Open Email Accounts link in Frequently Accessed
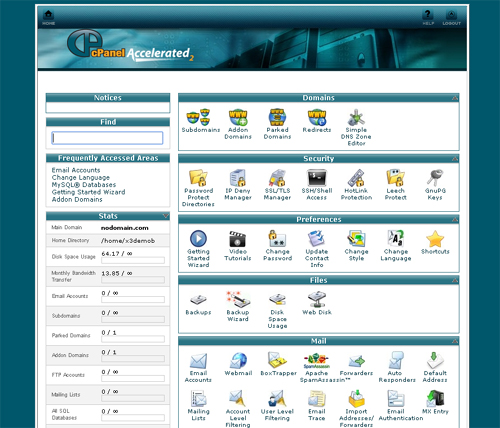 coord(76,170)
